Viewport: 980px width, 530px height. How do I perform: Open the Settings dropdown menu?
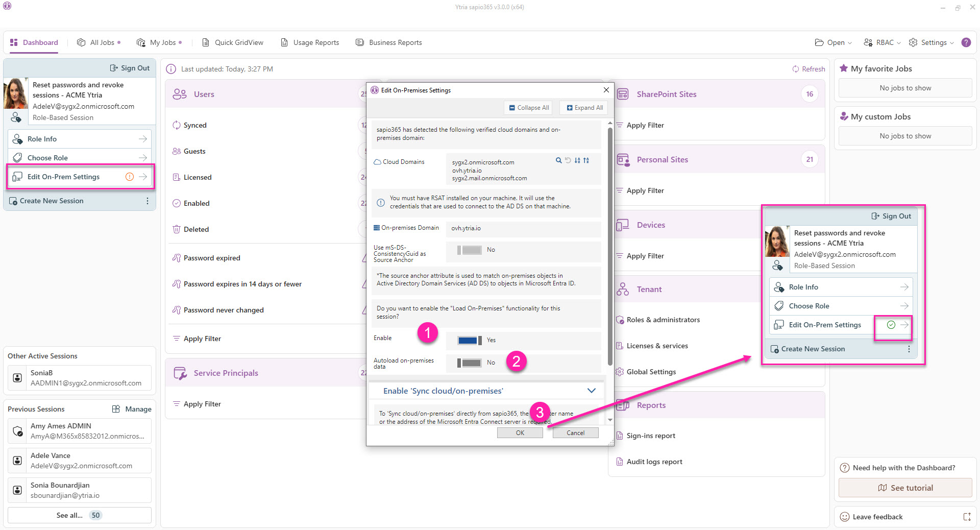point(932,42)
